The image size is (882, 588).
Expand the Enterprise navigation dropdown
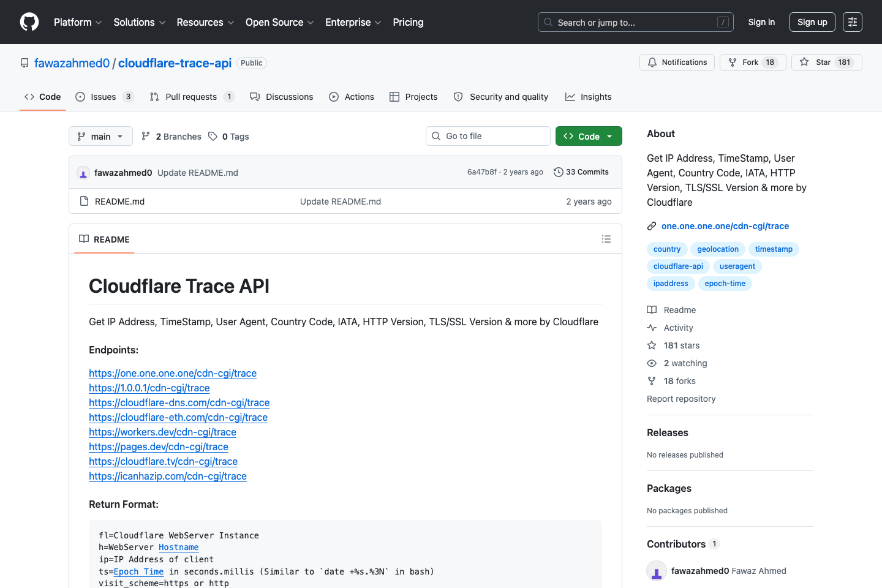[x=353, y=22]
